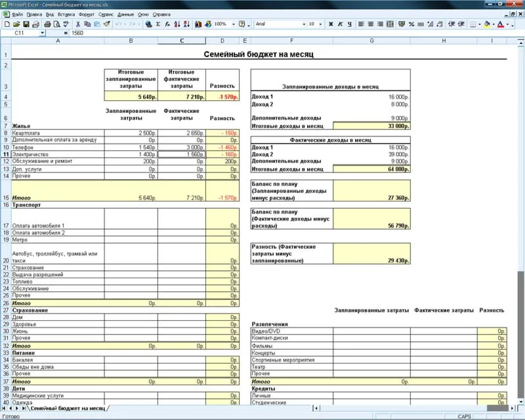
Task: Open the Данные menu
Action: 125,14
